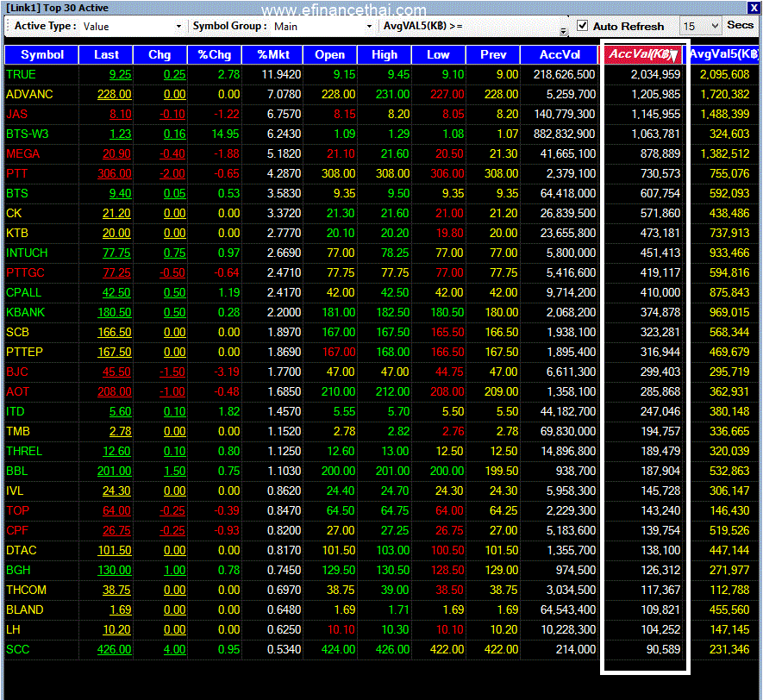Select the ADVANC symbol
This screenshot has height=700, width=763.
click(29, 94)
